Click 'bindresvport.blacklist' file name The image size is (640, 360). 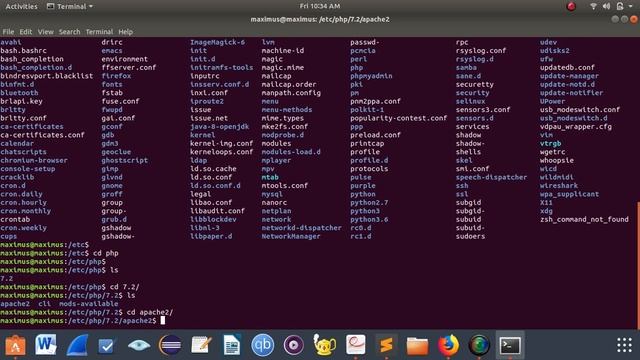coord(47,76)
